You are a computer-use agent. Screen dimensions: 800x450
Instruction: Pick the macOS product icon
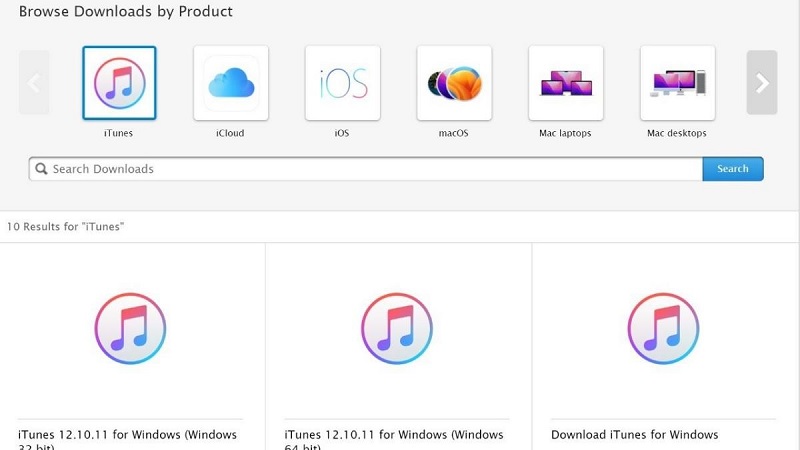pos(454,83)
